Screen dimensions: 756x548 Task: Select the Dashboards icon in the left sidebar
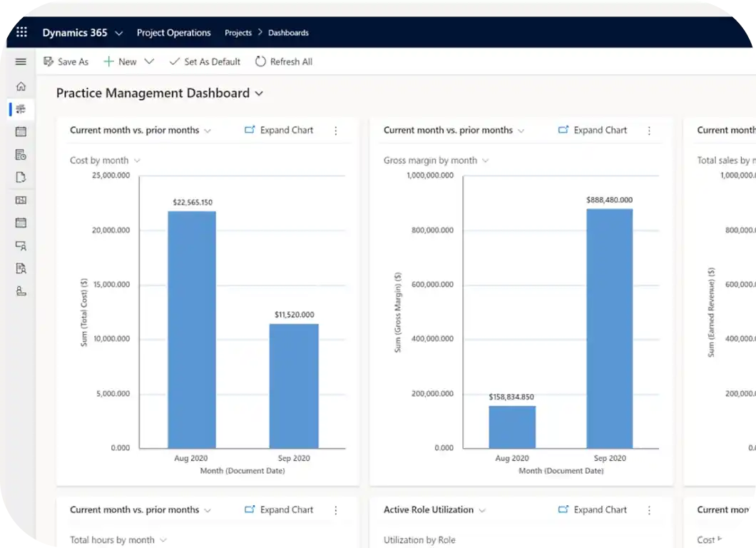point(21,108)
